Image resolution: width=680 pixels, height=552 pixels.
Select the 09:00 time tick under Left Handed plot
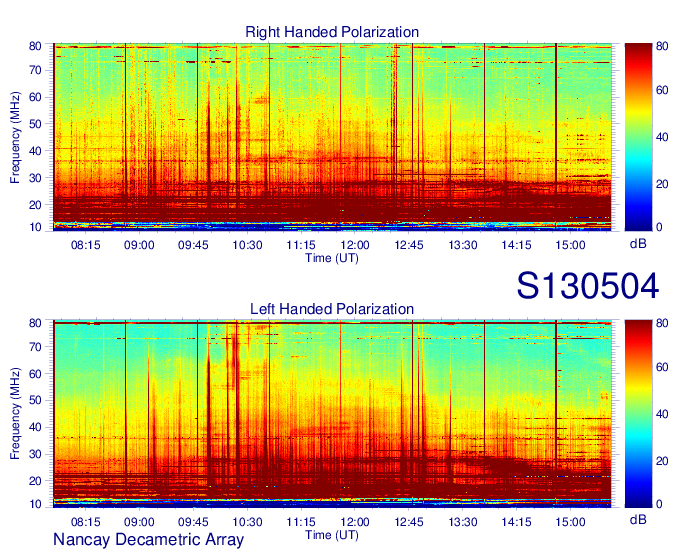point(139,522)
